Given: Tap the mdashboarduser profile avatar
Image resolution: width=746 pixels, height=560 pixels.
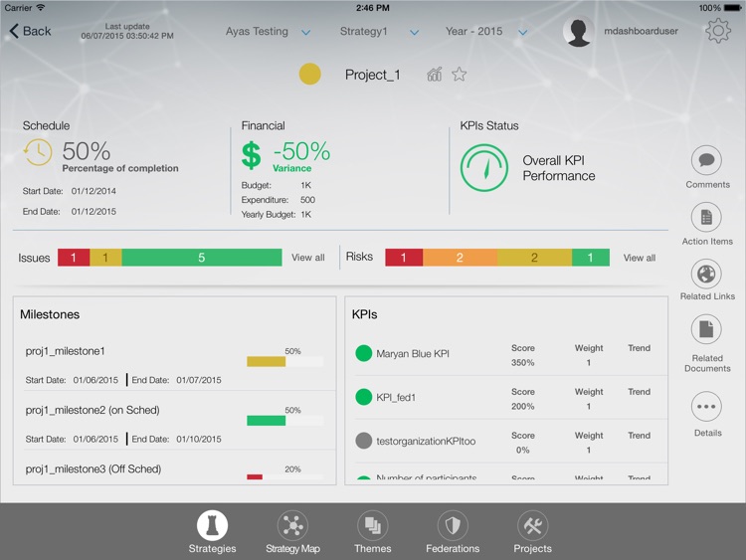Looking at the screenshot, I should pos(579,32).
